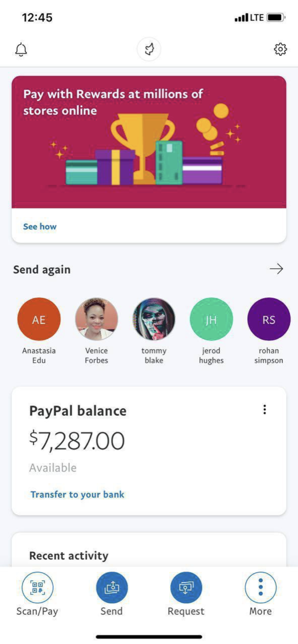Viewport: 298px width, 644px height.
Task: Expand Send again list with arrow
Action: 276,269
